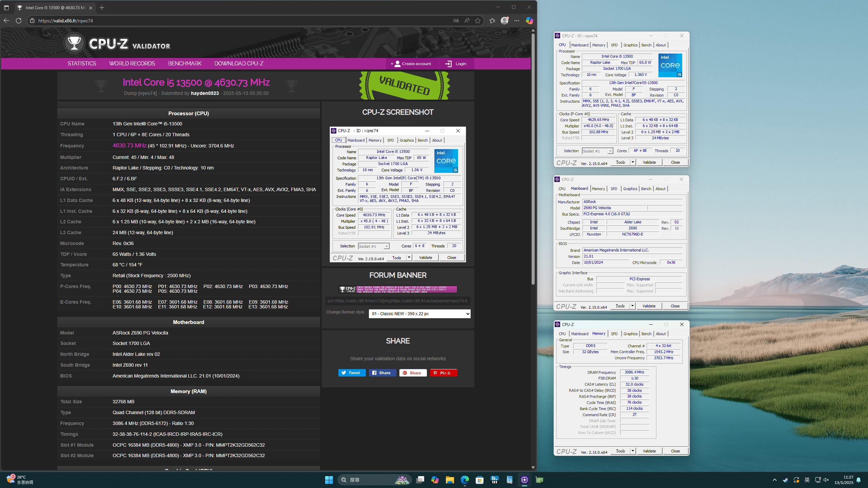
Task: Click the browser back arrow
Action: [x=6, y=21]
